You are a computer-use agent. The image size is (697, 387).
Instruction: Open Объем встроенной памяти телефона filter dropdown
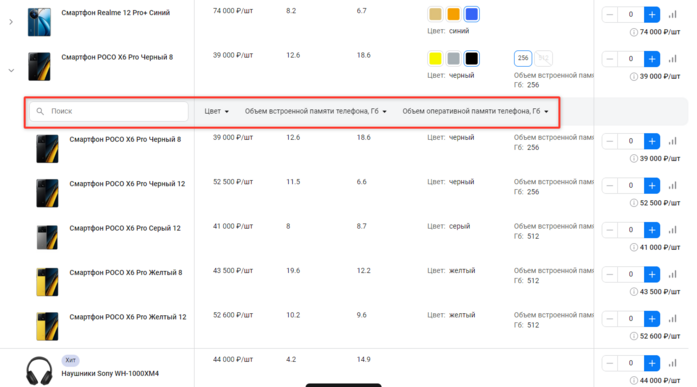316,111
